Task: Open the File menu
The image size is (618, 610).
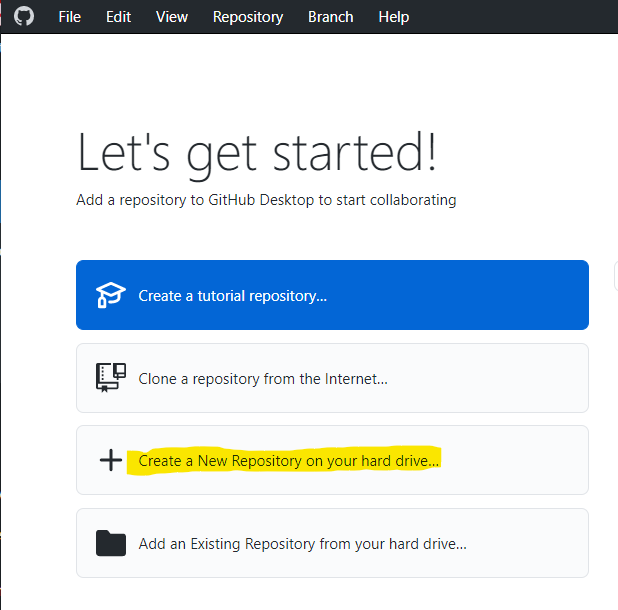Action: (70, 17)
